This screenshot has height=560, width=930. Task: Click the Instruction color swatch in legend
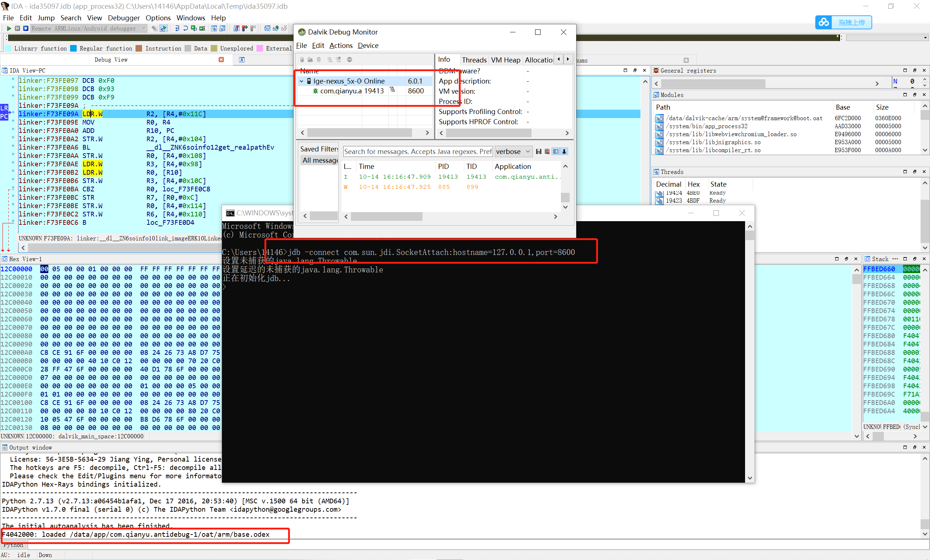tap(139, 48)
